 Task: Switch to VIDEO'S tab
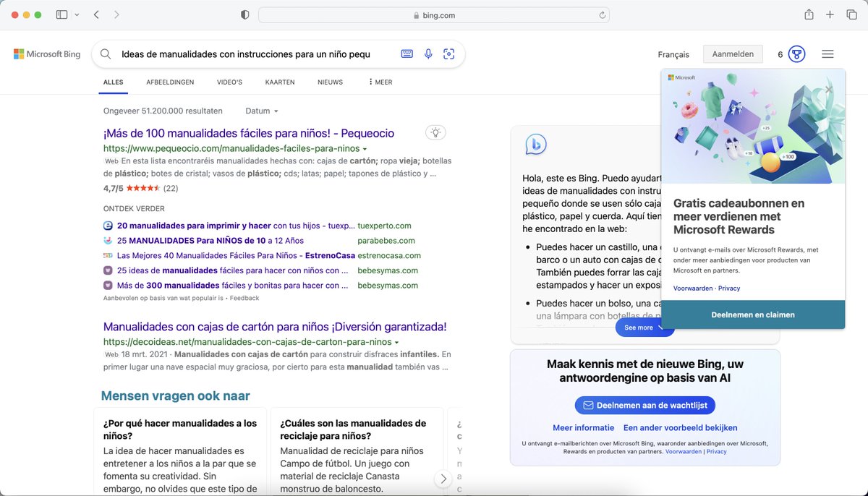click(229, 82)
